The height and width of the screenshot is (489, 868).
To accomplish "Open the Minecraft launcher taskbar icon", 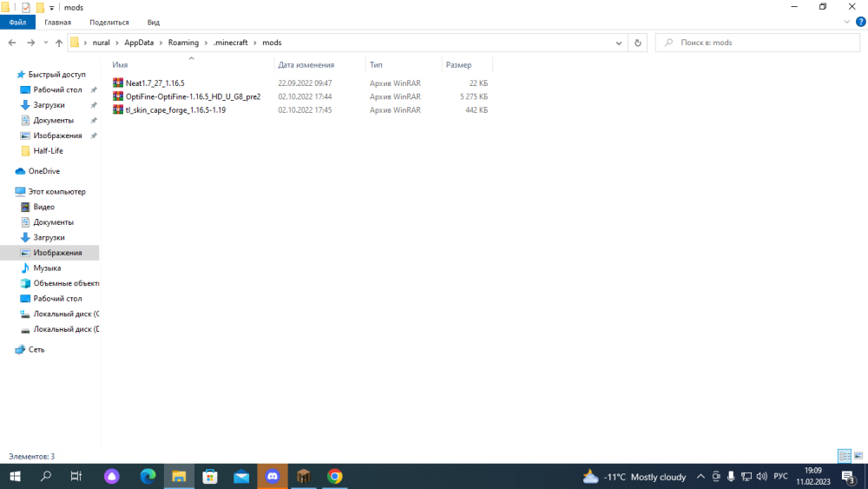I will point(303,476).
